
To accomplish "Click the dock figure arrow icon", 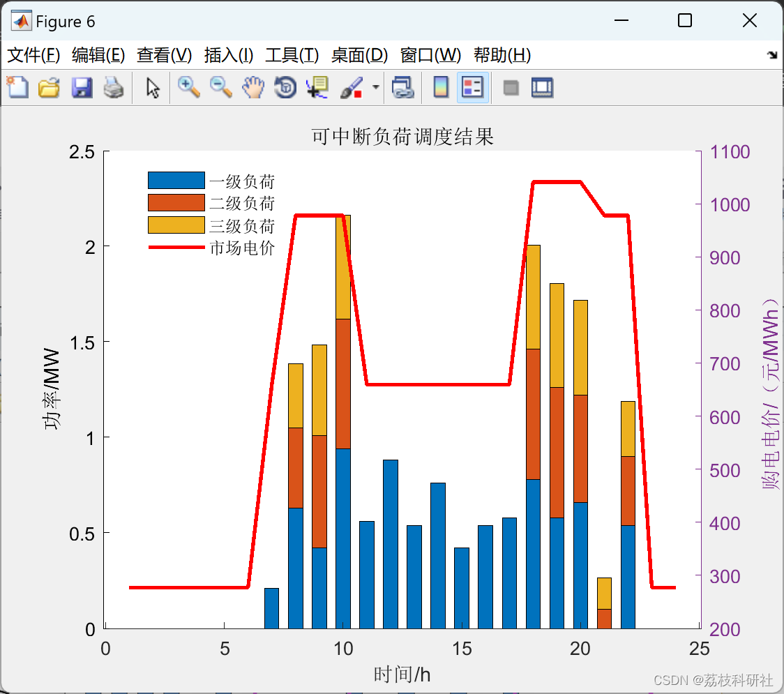I will [x=772, y=55].
